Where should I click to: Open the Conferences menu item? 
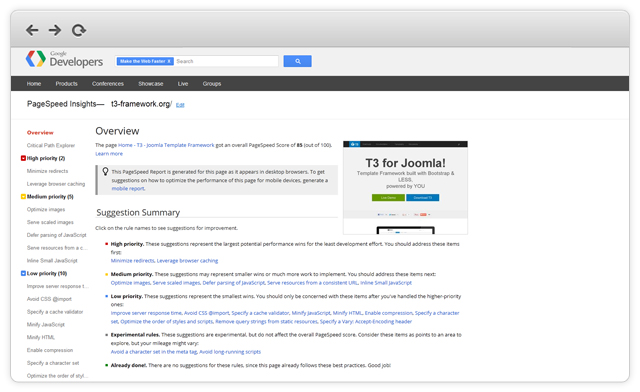(108, 84)
